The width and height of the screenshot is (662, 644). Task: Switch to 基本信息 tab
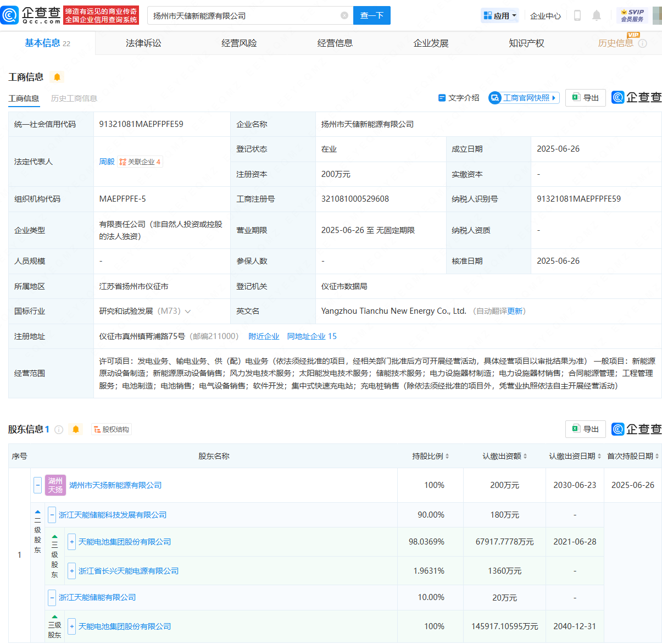[x=47, y=43]
